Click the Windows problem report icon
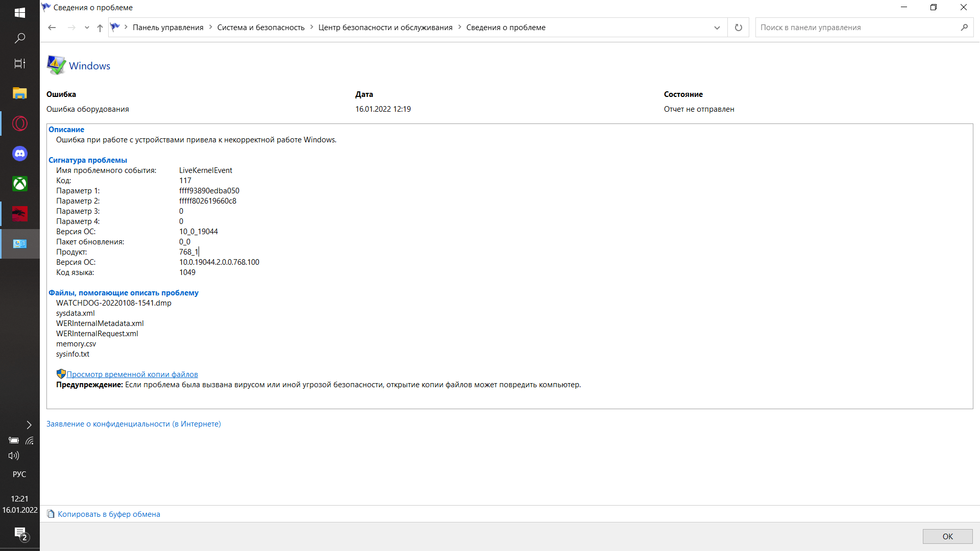 click(x=56, y=65)
